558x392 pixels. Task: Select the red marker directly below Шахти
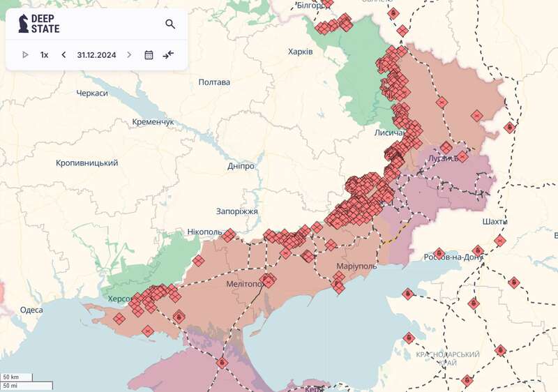click(499, 241)
